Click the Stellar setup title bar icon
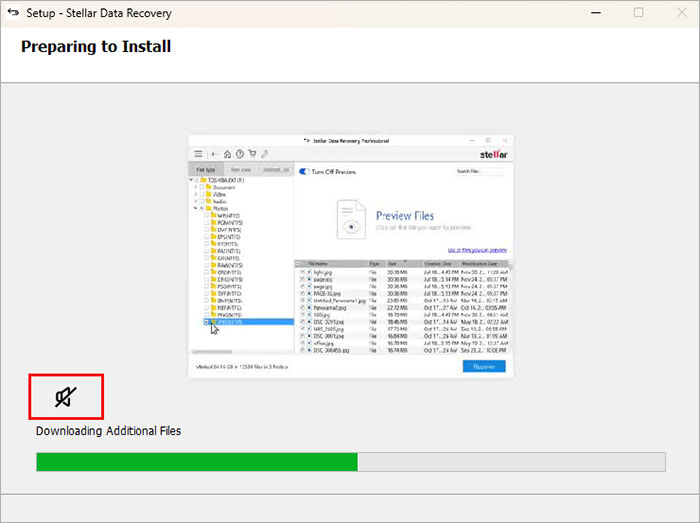This screenshot has width=700, height=523. pos(13,12)
